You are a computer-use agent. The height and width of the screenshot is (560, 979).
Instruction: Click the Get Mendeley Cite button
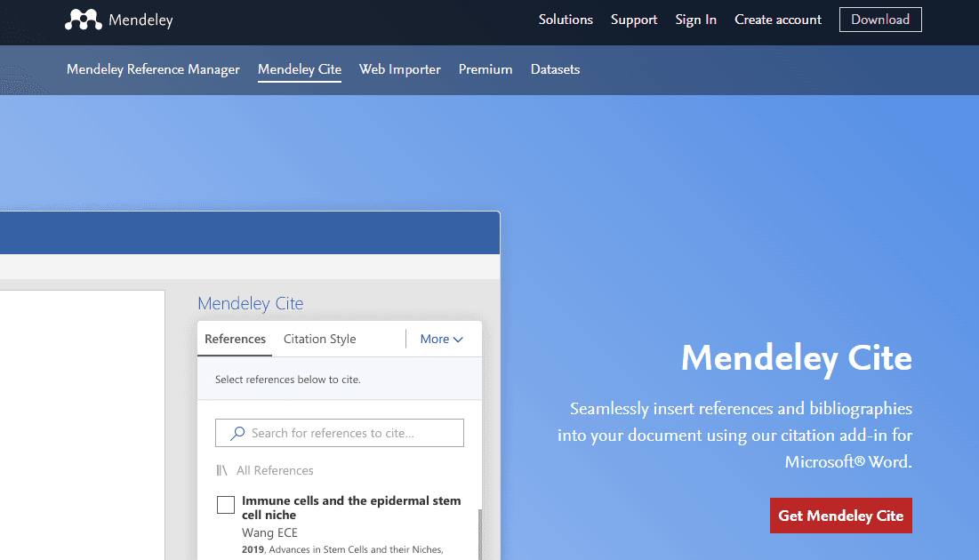pos(840,516)
